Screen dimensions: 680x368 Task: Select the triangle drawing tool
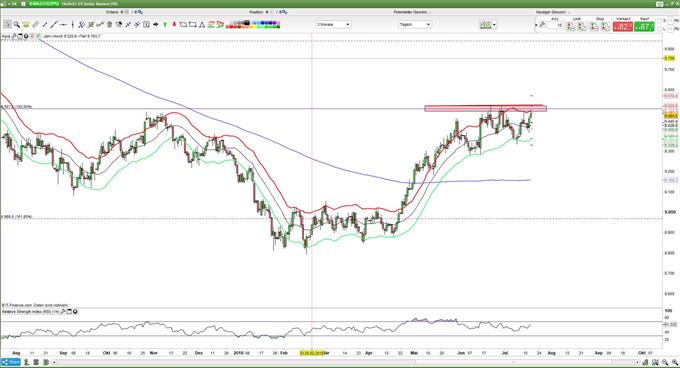coord(202,25)
